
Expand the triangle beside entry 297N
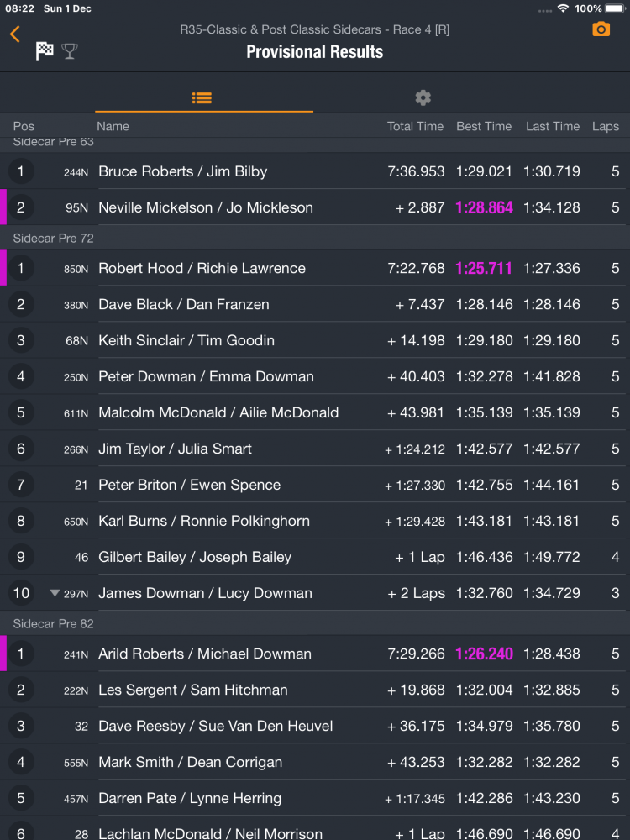[x=55, y=593]
